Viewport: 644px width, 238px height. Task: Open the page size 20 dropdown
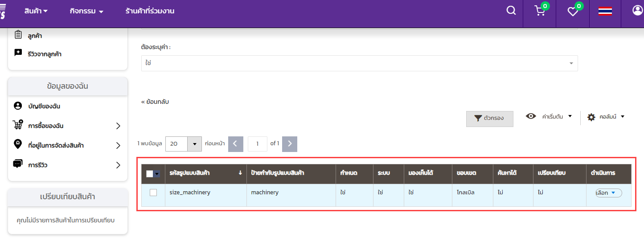point(194,144)
